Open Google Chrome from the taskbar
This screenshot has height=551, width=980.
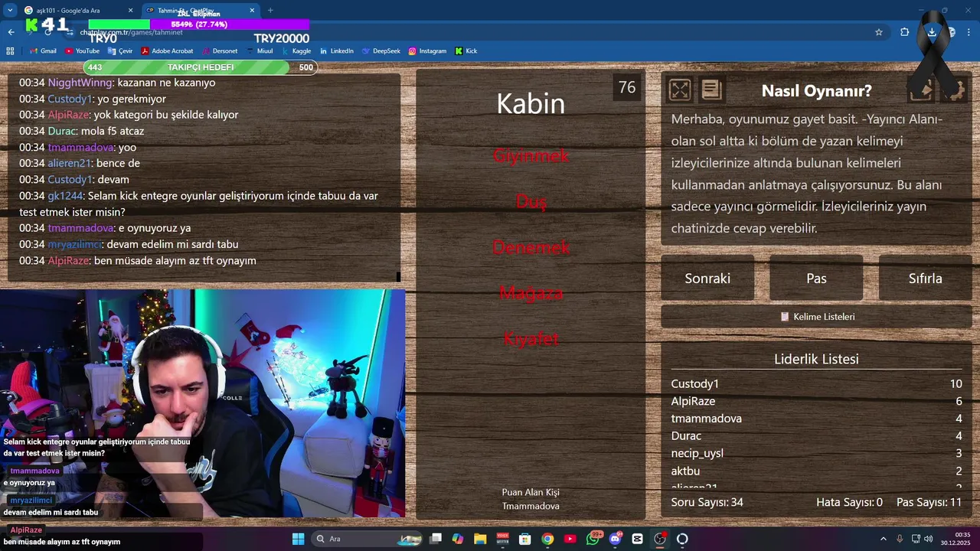[547, 539]
